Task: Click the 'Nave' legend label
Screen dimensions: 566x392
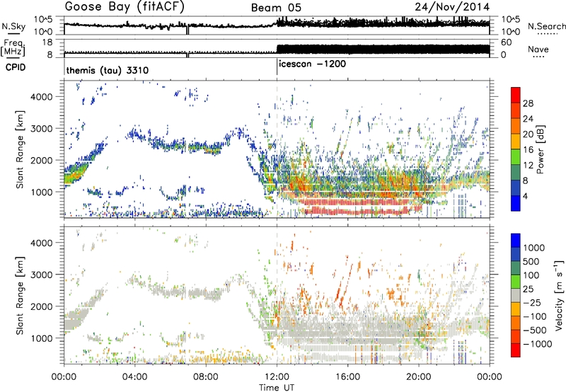Action: (x=538, y=49)
